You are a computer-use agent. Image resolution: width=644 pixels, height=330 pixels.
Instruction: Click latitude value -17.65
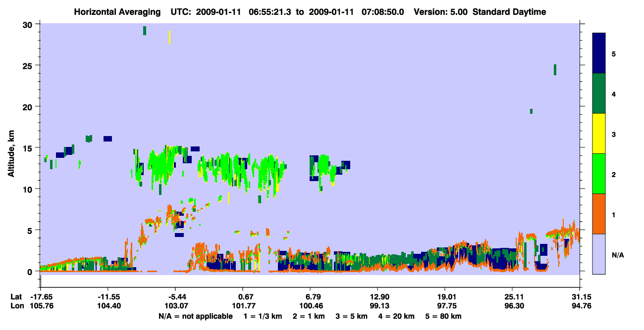[42, 297]
